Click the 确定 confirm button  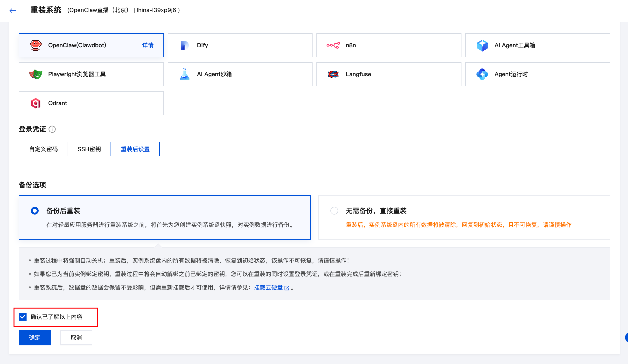(34, 337)
